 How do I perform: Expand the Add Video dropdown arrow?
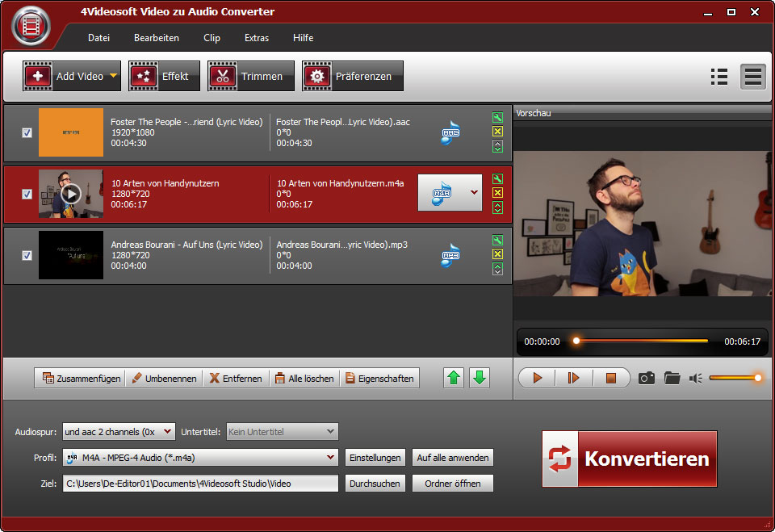(x=114, y=76)
